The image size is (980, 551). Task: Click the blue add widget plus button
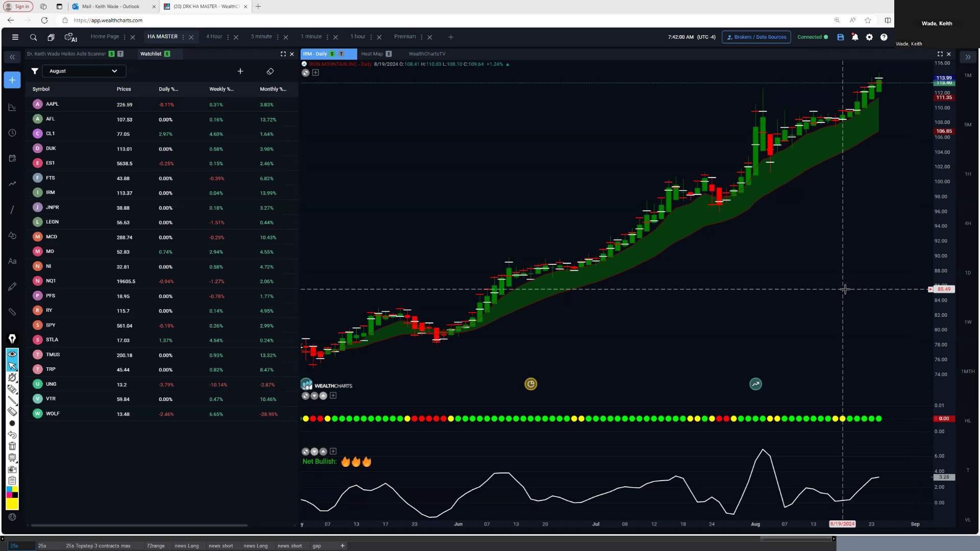pyautogui.click(x=12, y=80)
